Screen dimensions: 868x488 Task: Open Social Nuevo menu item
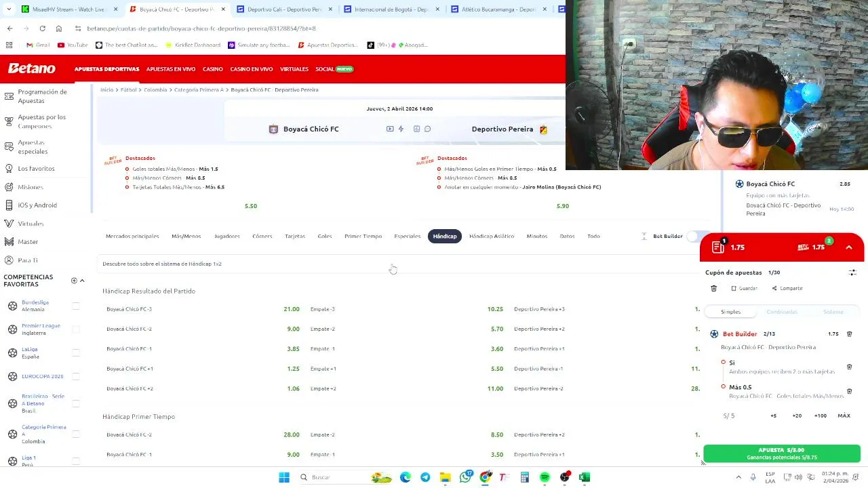pyautogui.click(x=334, y=69)
